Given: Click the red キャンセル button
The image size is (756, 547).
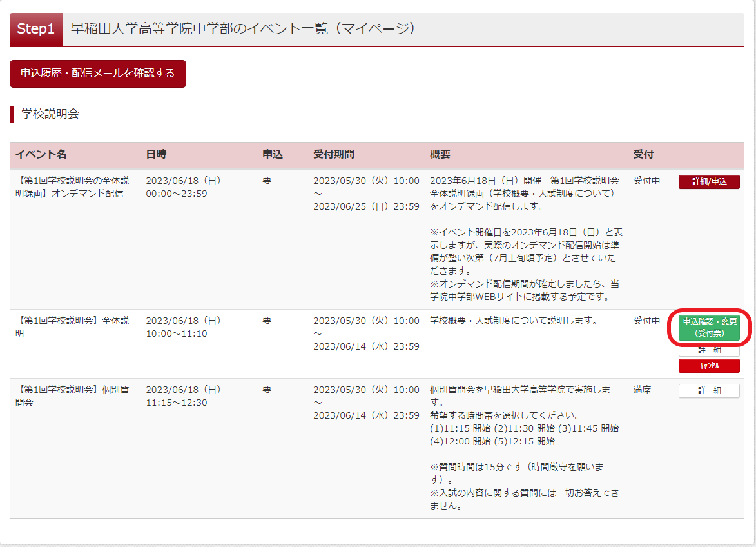Looking at the screenshot, I should click(x=709, y=366).
